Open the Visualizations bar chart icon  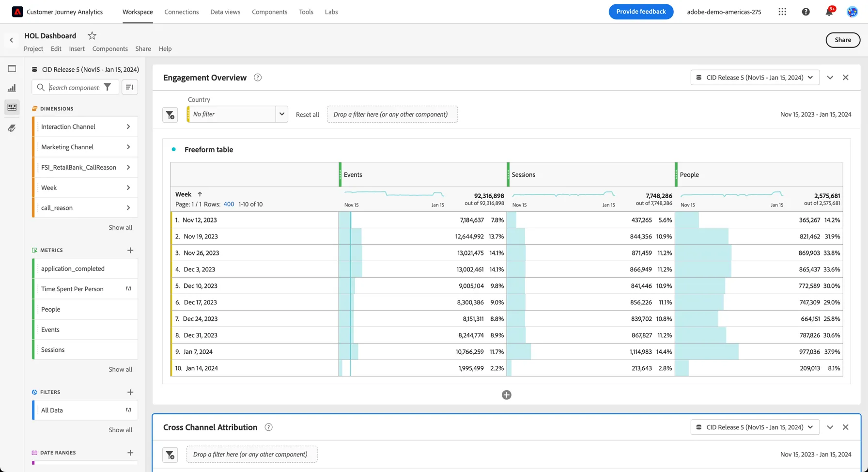point(12,88)
